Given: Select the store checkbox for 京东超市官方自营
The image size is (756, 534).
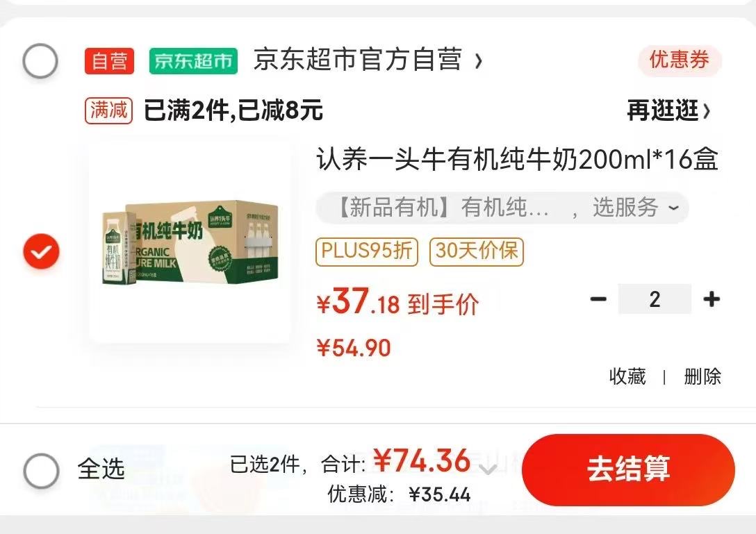Looking at the screenshot, I should click(40, 60).
